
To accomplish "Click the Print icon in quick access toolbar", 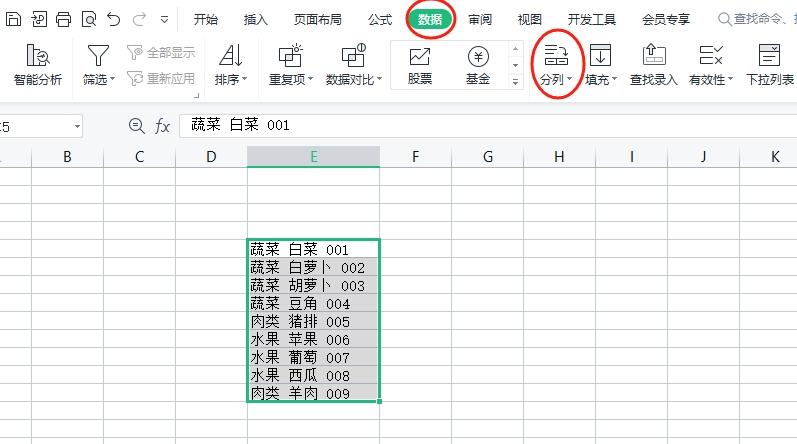I will point(64,19).
